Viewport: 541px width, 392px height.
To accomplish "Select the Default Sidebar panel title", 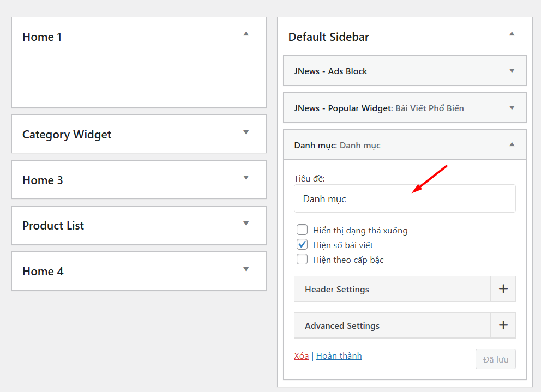I will (x=328, y=37).
